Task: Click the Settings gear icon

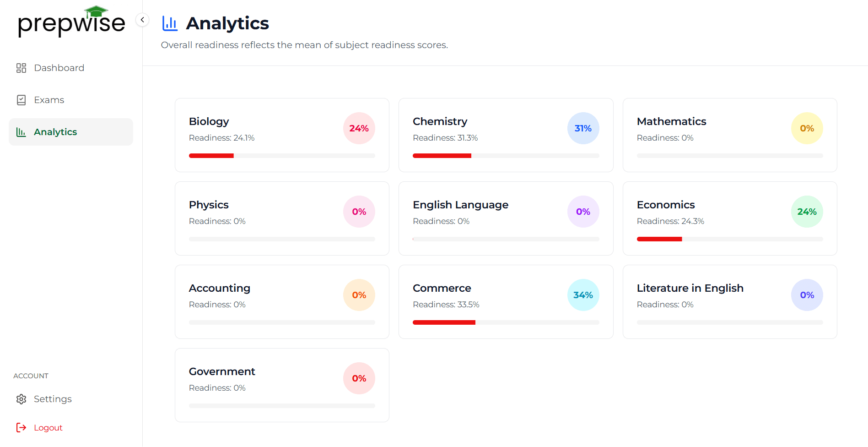Action: tap(21, 399)
